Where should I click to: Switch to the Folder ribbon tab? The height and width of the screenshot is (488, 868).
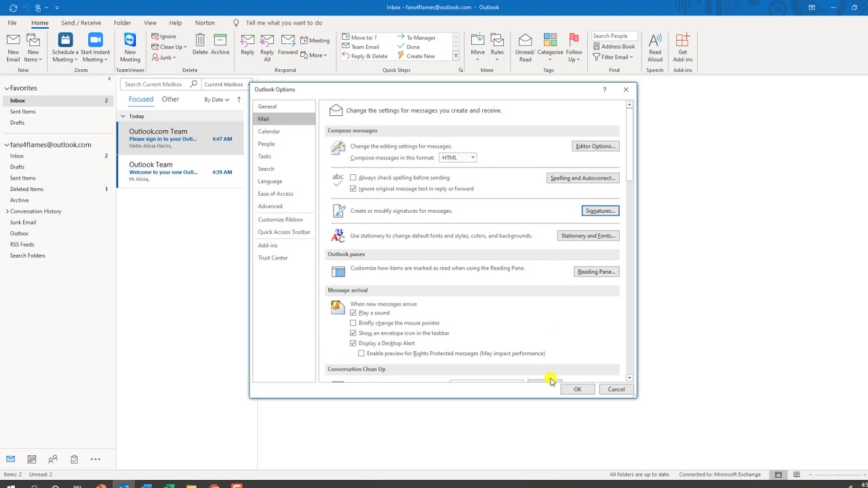click(x=122, y=22)
